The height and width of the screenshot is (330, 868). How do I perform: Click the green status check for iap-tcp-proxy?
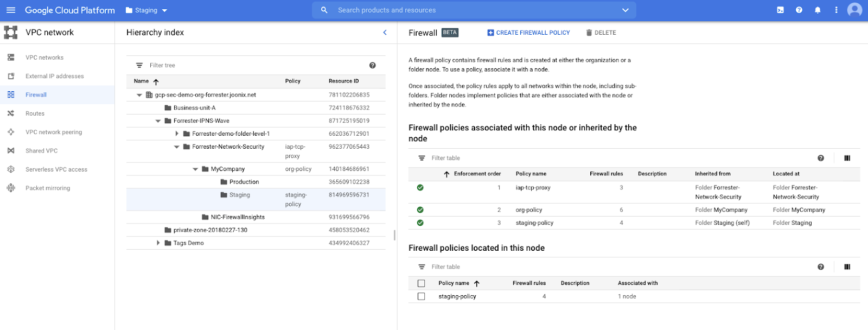420,188
